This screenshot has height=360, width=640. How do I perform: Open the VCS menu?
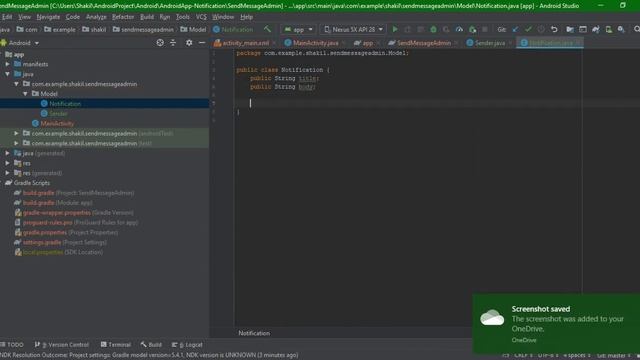click(201, 17)
